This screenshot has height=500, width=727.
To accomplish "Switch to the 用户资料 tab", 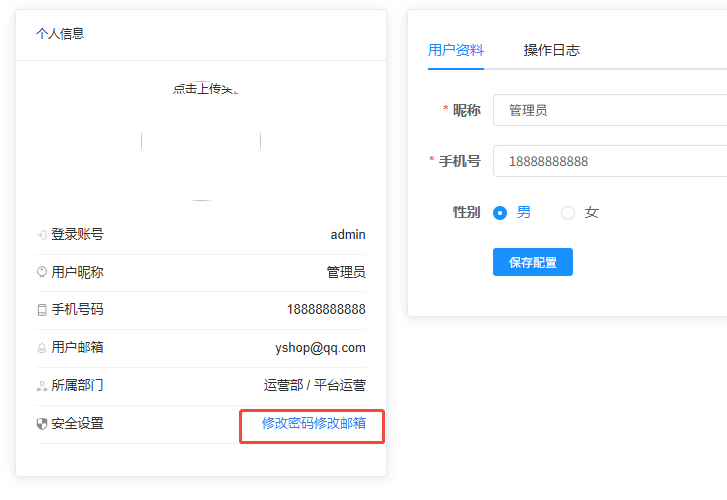I will click(x=455, y=50).
